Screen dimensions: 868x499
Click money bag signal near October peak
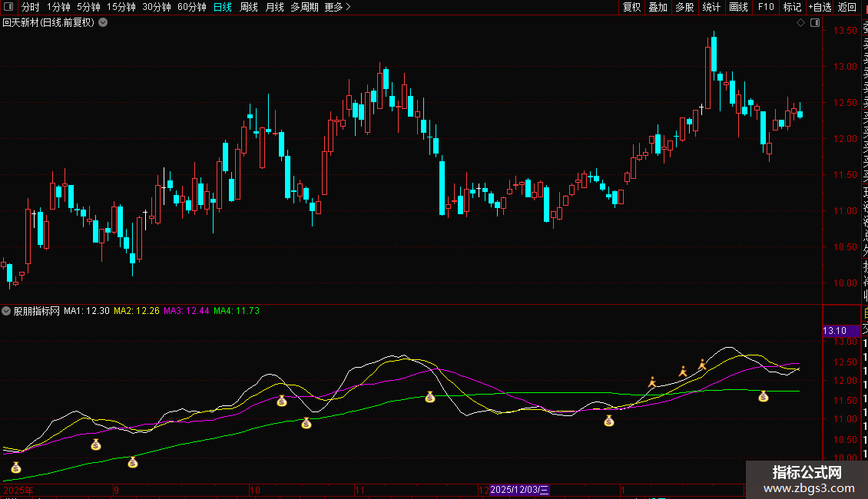(282, 401)
